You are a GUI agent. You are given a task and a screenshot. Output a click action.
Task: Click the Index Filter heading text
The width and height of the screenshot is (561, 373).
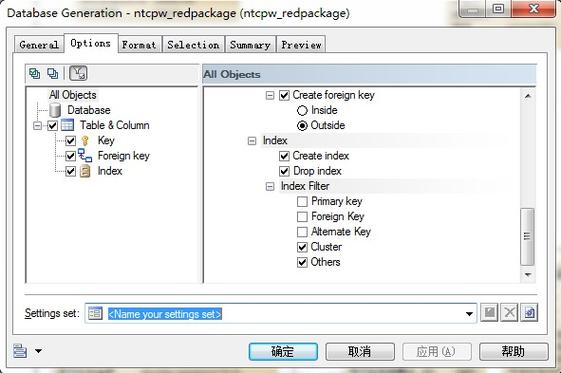(x=305, y=186)
